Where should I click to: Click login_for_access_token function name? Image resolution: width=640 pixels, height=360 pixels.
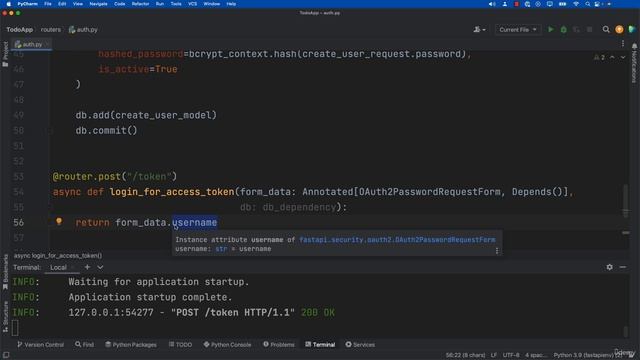pos(172,192)
